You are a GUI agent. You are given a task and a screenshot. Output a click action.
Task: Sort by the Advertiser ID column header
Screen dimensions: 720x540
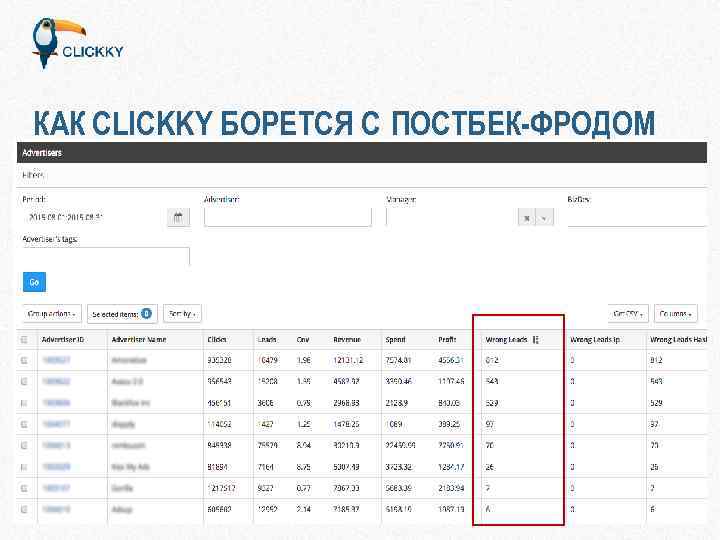click(63, 340)
